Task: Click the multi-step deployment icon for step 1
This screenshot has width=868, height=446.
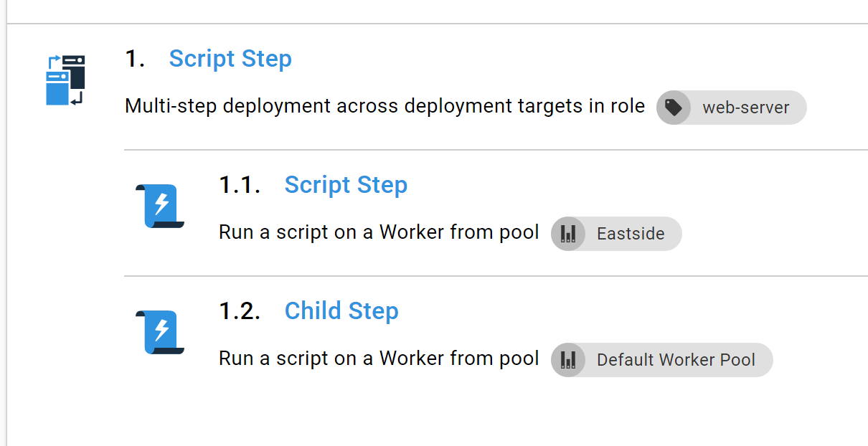Action: [65, 80]
